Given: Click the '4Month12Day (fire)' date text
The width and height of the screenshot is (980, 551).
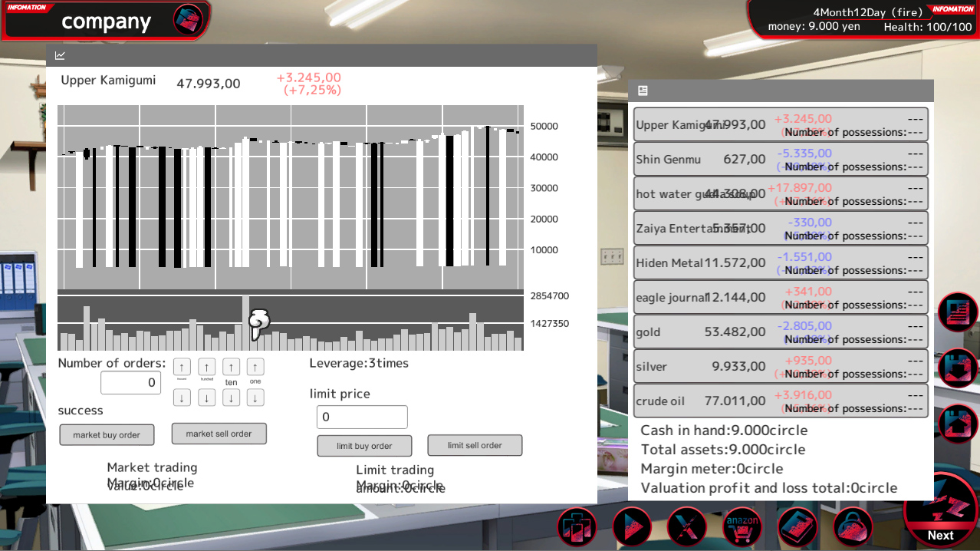Looking at the screenshot, I should pos(868,12).
